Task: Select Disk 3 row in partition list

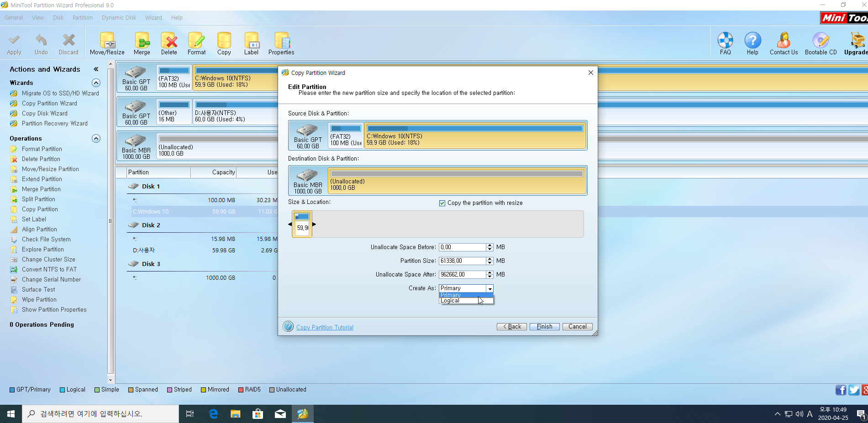Action: [151, 264]
